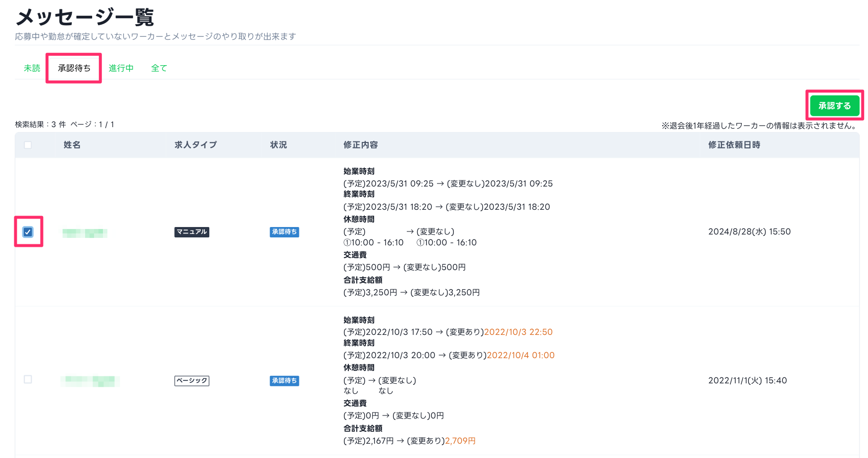Viewport: 868px width, 458px height.
Task: Click first row's blue 承認待ち status badge
Action: [284, 232]
